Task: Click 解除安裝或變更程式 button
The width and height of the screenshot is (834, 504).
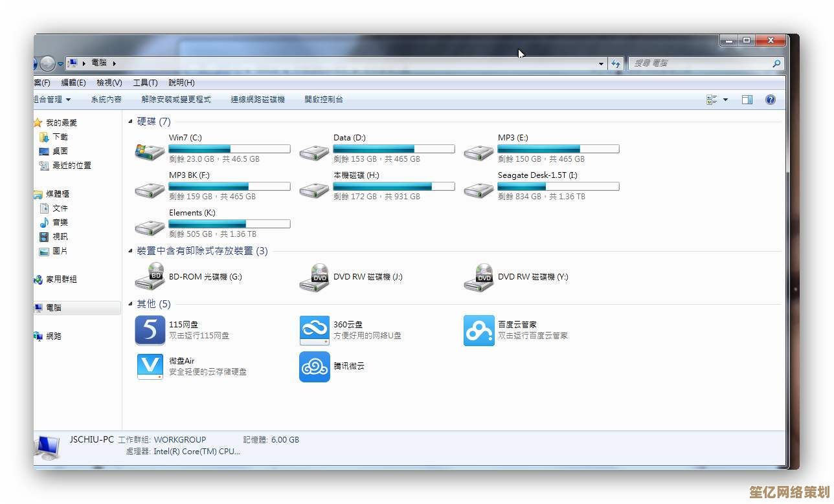Action: (176, 100)
